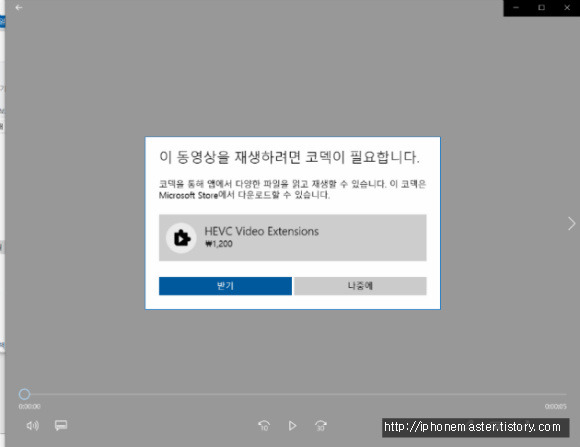The image size is (580, 447).
Task: Maximize the player window
Action: (x=541, y=7)
